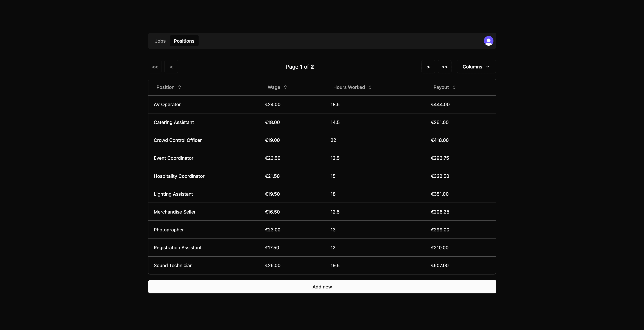The height and width of the screenshot is (330, 644).
Task: Jump to the first page
Action: click(155, 67)
